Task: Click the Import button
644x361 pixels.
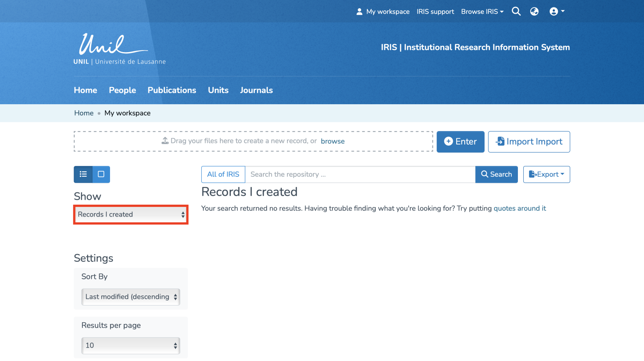Action: [529, 142]
